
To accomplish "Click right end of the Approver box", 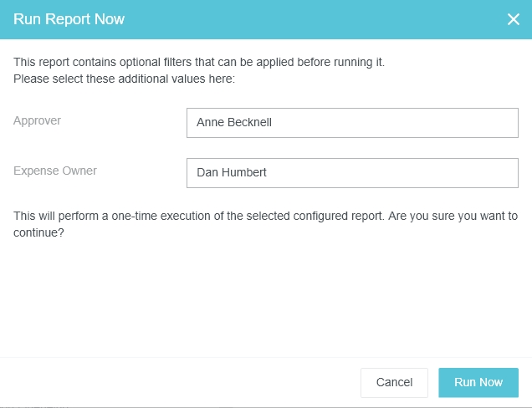I will coord(502,123).
